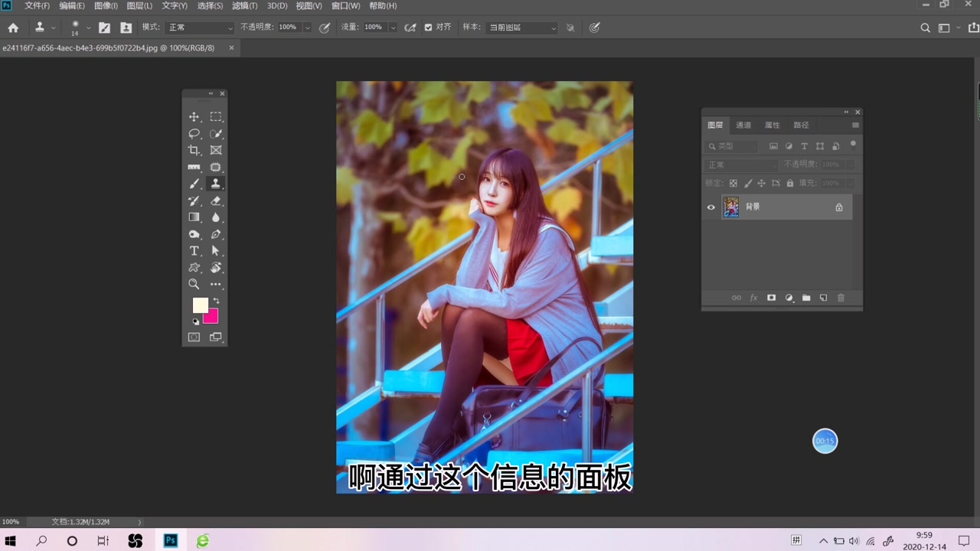Image resolution: width=980 pixels, height=551 pixels.
Task: Select the Blur tool
Action: click(216, 217)
